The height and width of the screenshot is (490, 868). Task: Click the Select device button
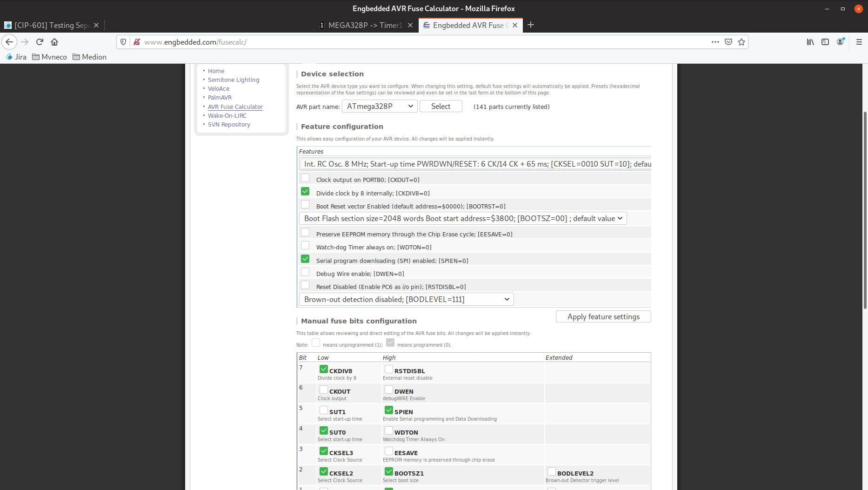[441, 106]
